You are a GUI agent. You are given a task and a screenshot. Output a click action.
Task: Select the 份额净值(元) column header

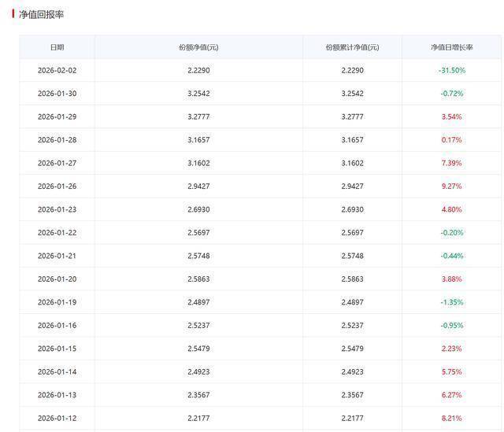click(x=198, y=47)
